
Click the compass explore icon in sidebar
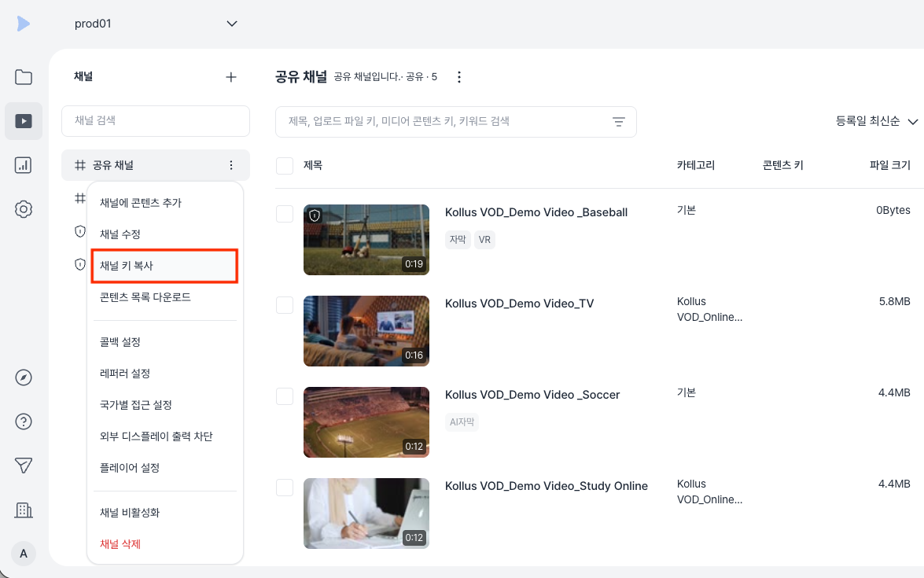coord(24,377)
